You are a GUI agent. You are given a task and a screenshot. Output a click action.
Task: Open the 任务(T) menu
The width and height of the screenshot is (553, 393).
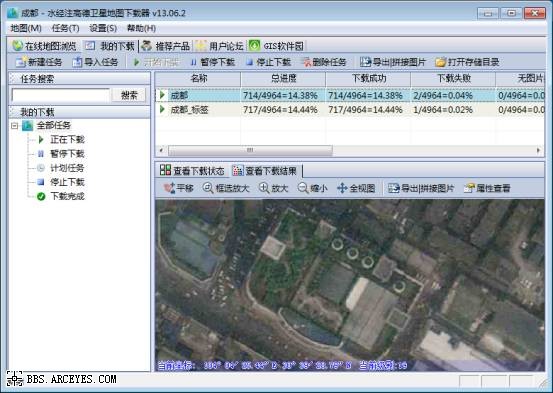pyautogui.click(x=65, y=28)
